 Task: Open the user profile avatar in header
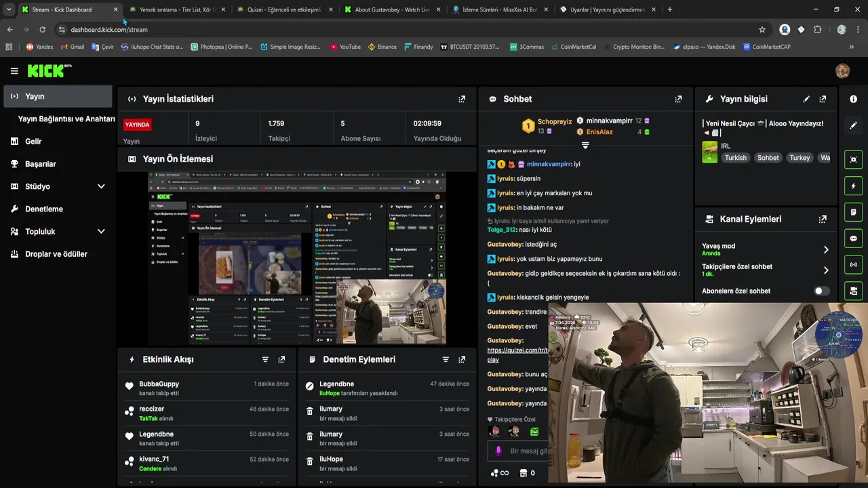pyautogui.click(x=842, y=71)
